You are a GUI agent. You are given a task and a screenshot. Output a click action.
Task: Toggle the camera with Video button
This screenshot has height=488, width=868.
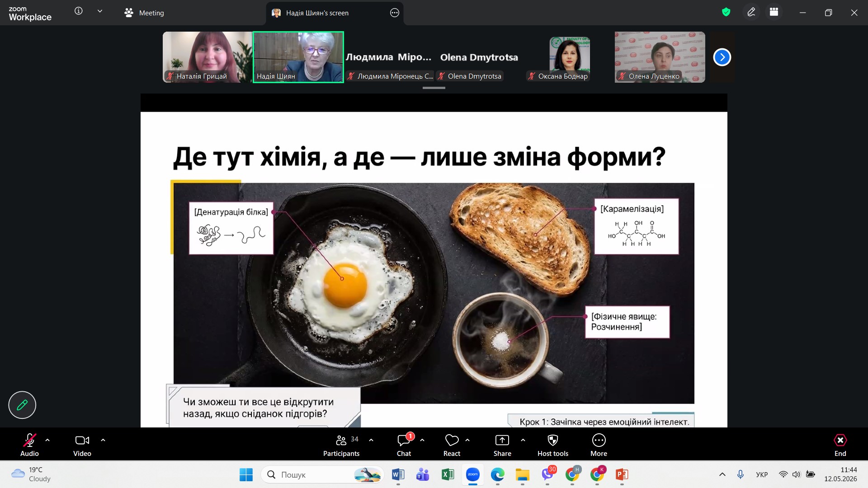(82, 446)
